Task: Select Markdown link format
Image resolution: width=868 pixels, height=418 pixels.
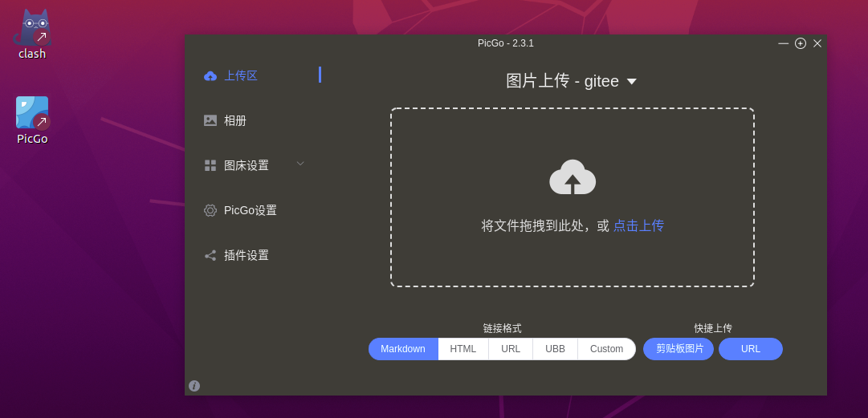Action: click(x=403, y=349)
